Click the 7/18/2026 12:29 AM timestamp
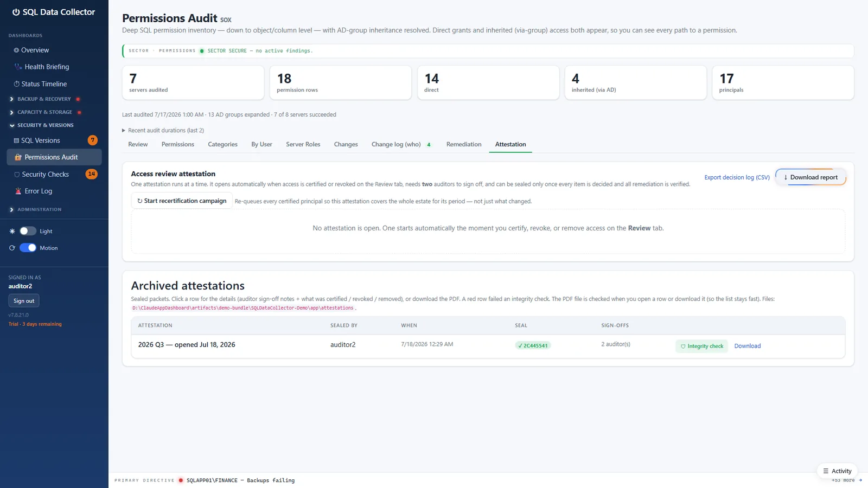The width and height of the screenshot is (868, 488). pyautogui.click(x=427, y=344)
